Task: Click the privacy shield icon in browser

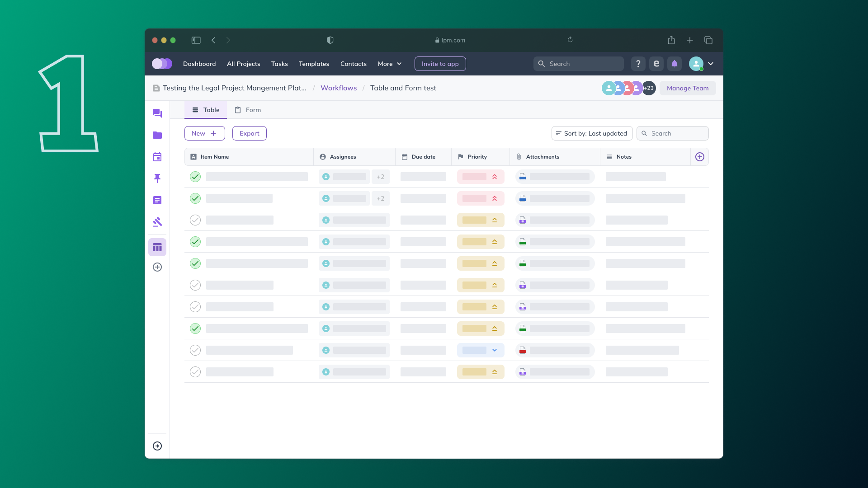Action: tap(330, 40)
